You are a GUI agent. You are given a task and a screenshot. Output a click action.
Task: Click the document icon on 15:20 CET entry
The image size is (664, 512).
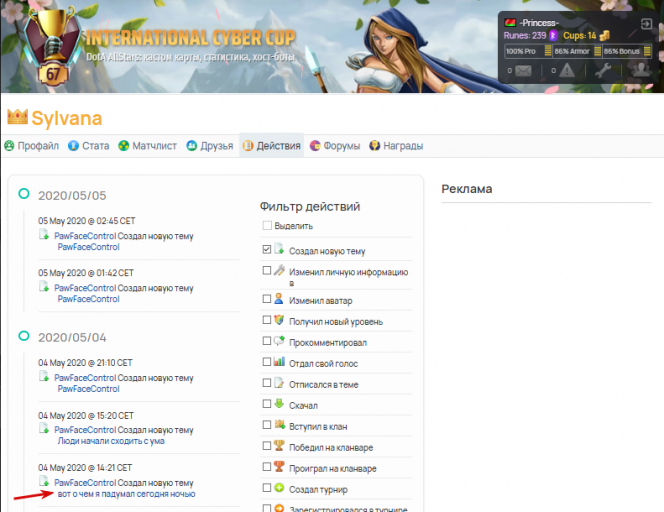tap(44, 428)
